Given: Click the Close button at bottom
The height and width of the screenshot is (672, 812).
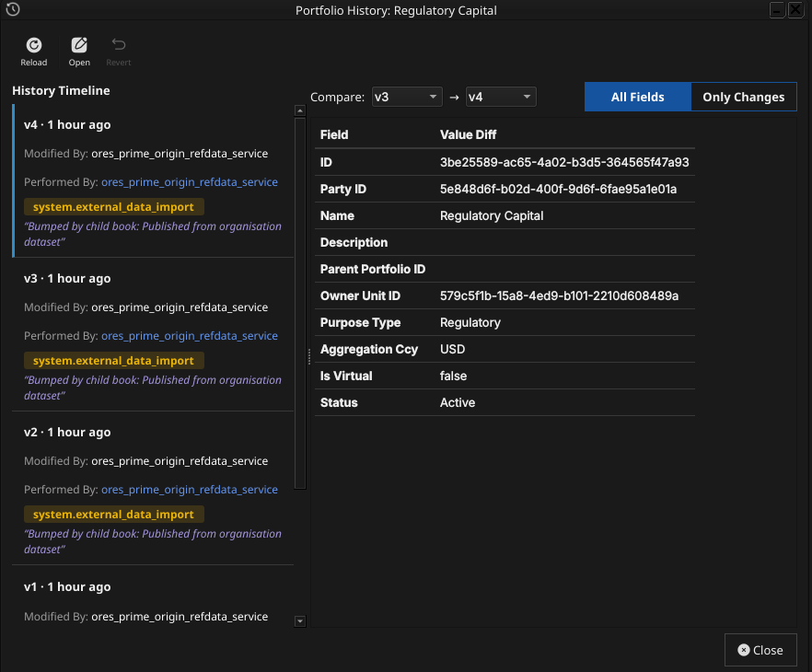Looking at the screenshot, I should click(x=760, y=650).
